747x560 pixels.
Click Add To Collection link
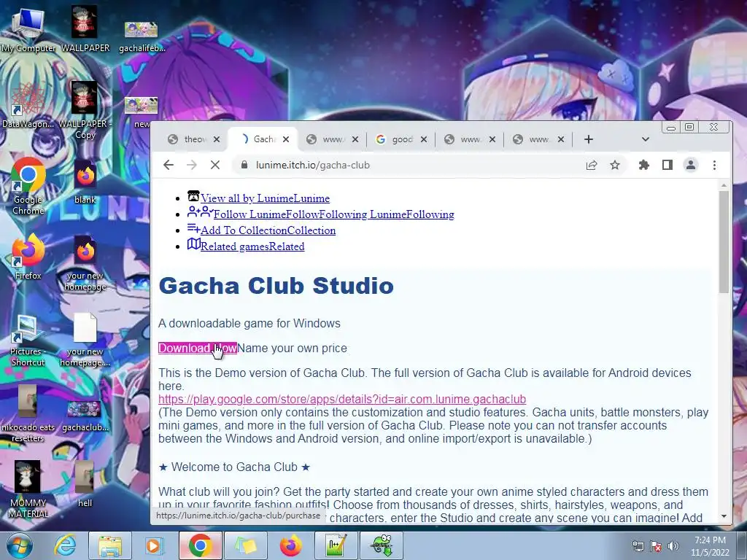(x=268, y=230)
